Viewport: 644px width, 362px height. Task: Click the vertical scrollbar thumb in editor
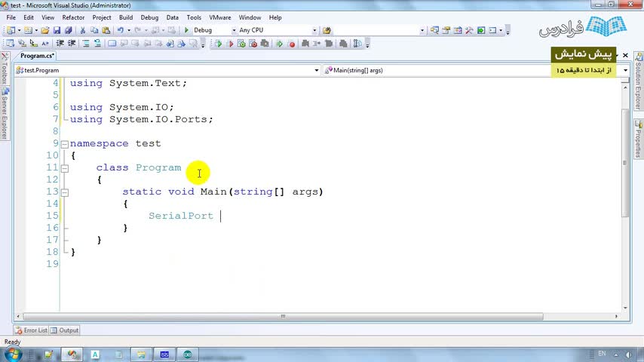(625, 163)
